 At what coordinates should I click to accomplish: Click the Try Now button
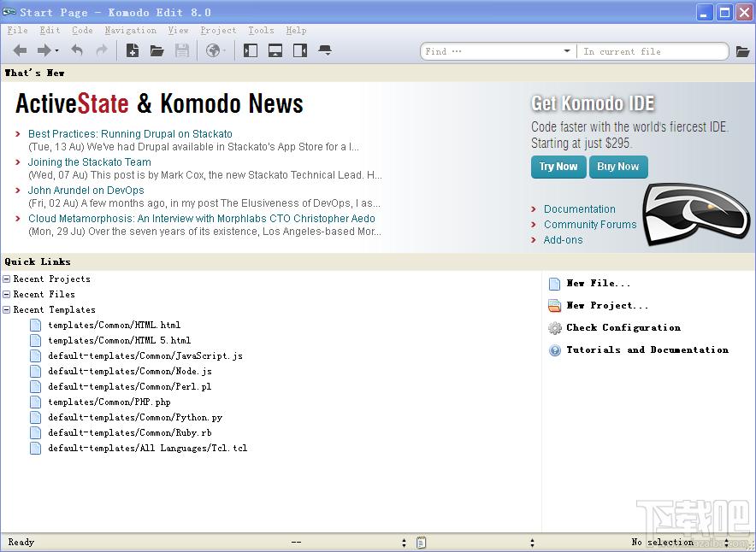click(558, 167)
